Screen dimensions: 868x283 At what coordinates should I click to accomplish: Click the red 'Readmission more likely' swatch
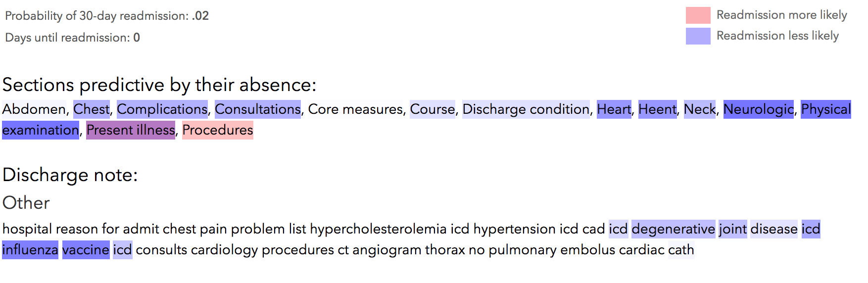coord(698,15)
